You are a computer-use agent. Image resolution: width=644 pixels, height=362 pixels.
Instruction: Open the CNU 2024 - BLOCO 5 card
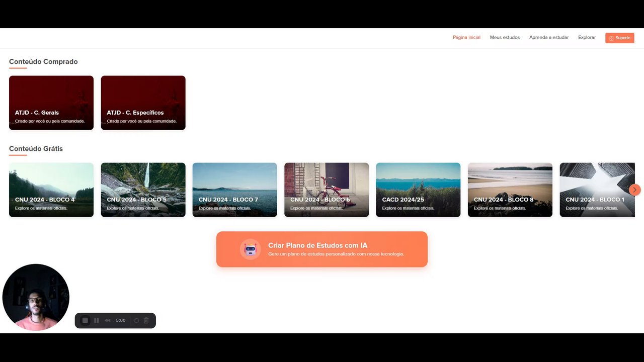143,190
